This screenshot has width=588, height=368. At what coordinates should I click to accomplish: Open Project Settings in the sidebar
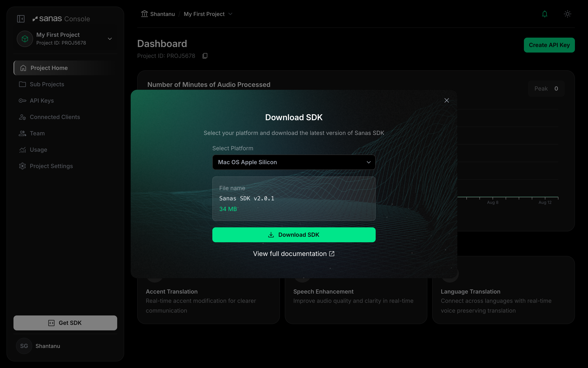65,166
